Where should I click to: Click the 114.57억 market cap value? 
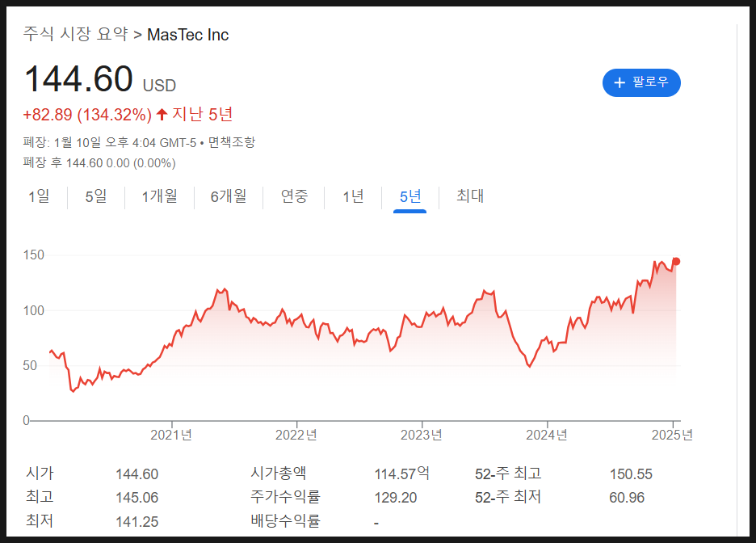pos(401,474)
